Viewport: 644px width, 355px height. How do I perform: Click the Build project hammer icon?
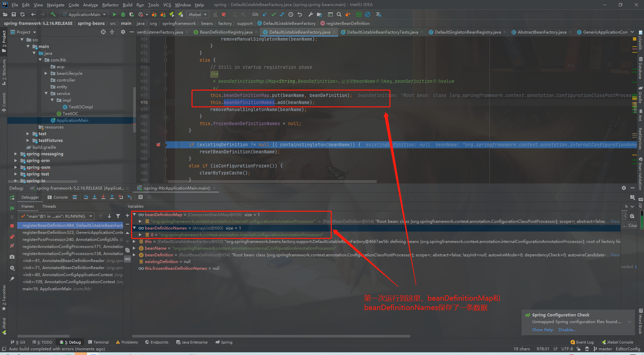(53, 14)
